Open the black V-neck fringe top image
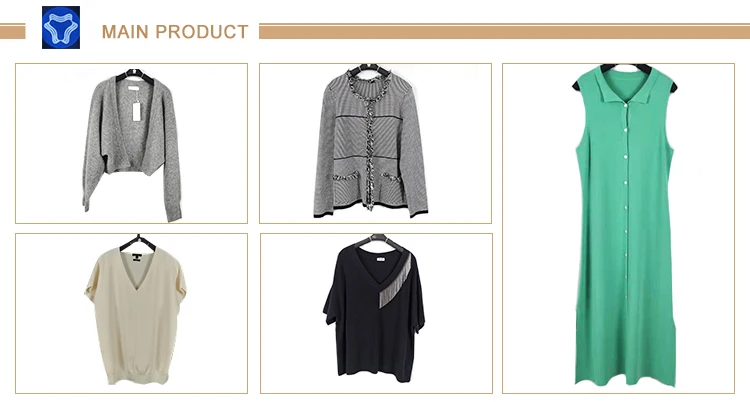This screenshot has width=750, height=402. 376,313
